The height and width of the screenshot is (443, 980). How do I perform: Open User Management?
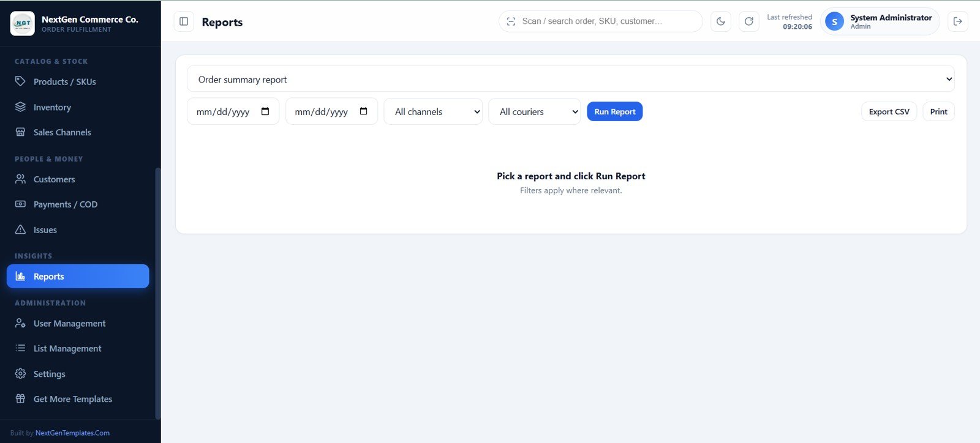tap(78, 323)
